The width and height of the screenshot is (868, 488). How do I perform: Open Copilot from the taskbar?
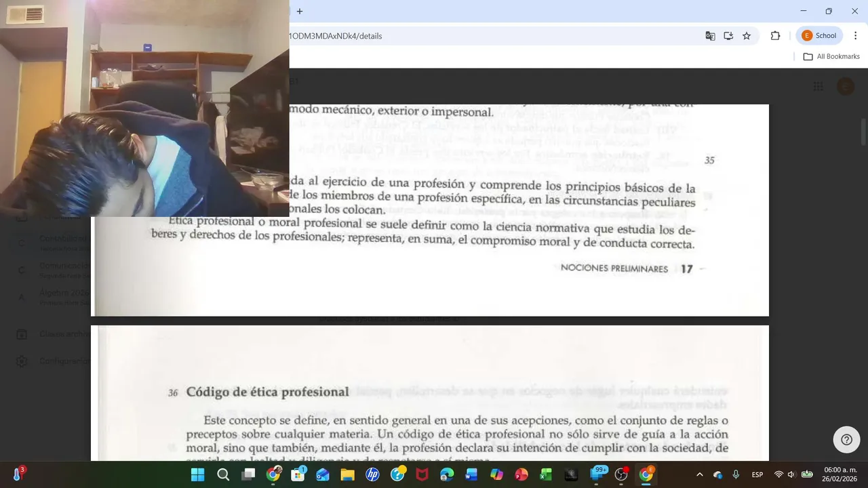coord(496,474)
